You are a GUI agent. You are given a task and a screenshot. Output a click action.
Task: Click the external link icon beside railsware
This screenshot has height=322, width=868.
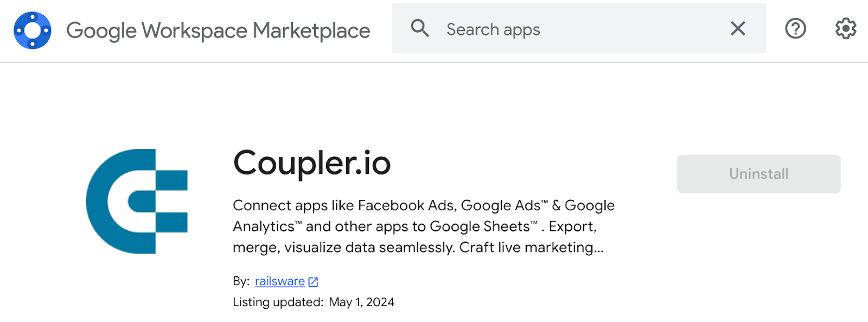coord(313,282)
